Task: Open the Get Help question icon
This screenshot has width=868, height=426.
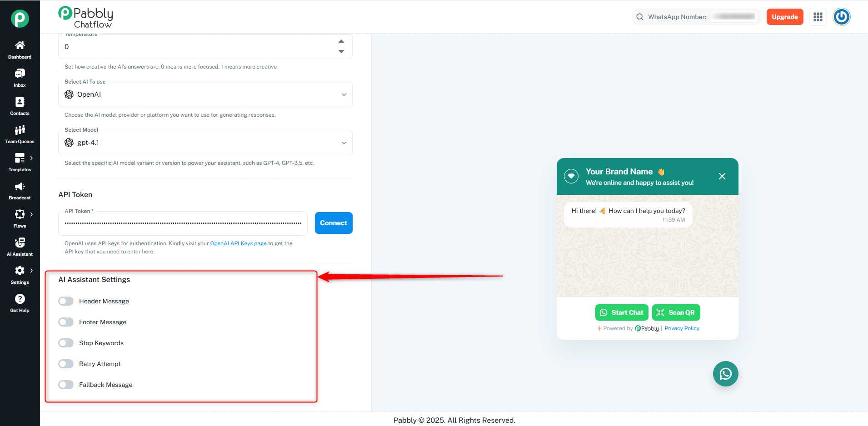Action: coord(20,299)
